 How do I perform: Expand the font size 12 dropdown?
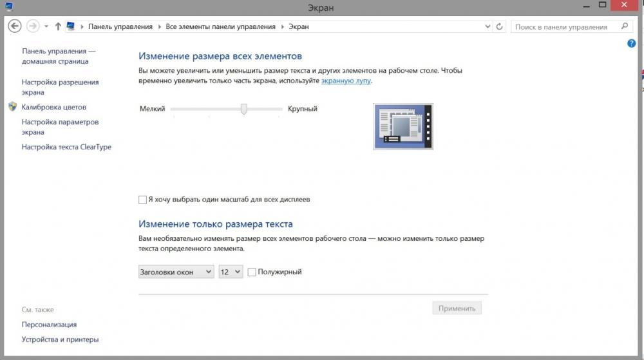pyautogui.click(x=231, y=272)
